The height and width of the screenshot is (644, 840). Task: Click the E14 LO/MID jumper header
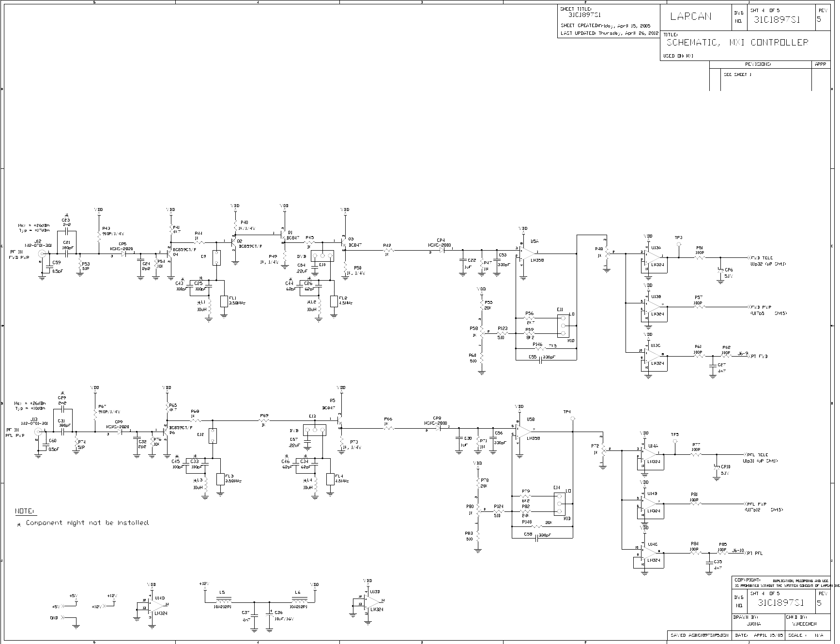coord(559,505)
